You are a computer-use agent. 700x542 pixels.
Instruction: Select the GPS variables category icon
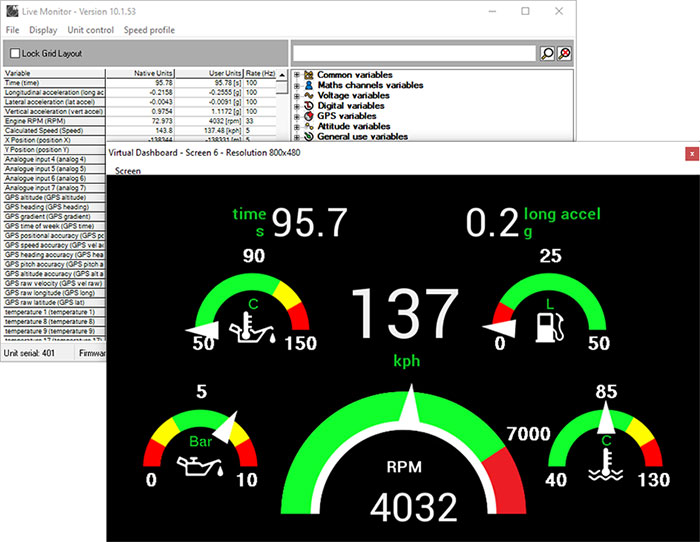[x=309, y=116]
